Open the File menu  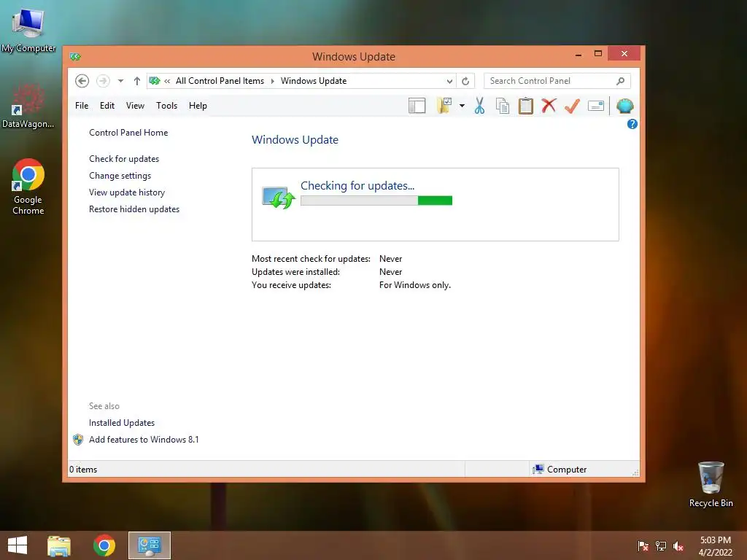tap(82, 106)
